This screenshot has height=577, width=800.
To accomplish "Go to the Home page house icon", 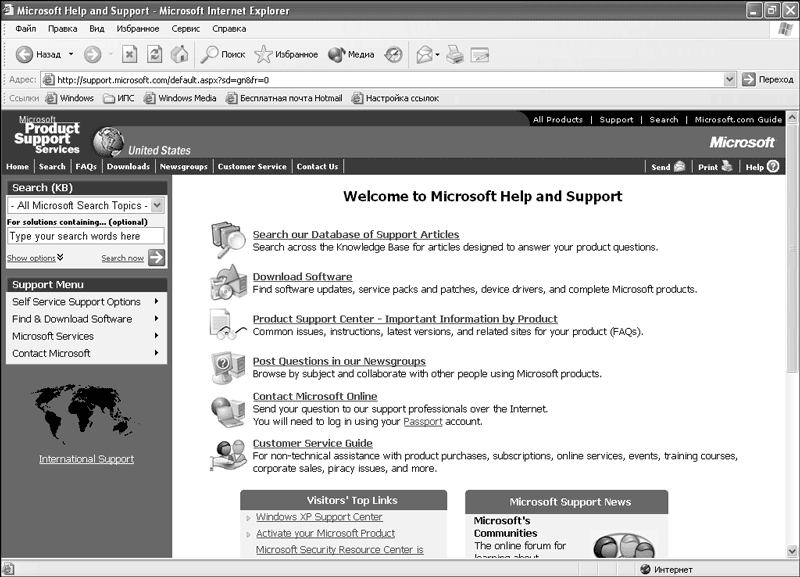I will (x=179, y=54).
